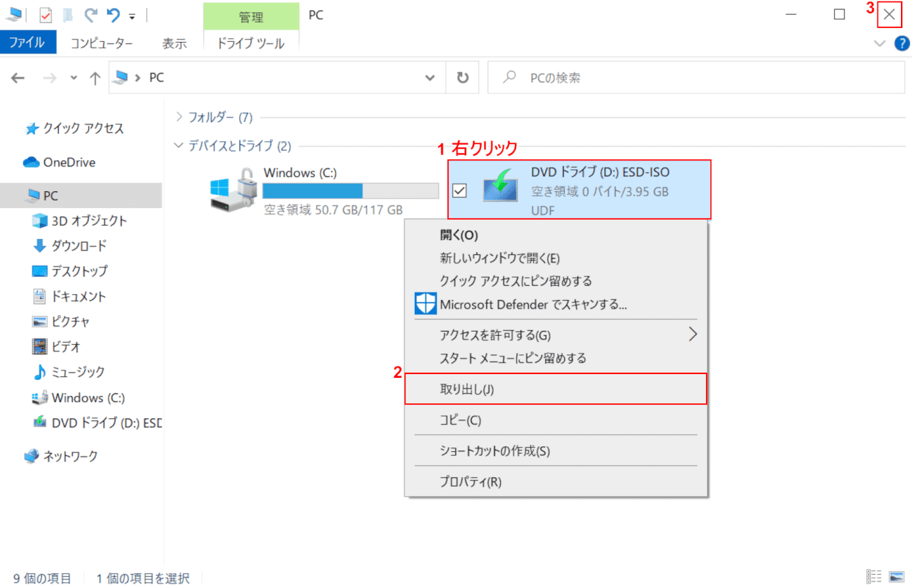The height and width of the screenshot is (588, 912).
Task: Expand the フォルダー (7) group
Action: pos(179,117)
